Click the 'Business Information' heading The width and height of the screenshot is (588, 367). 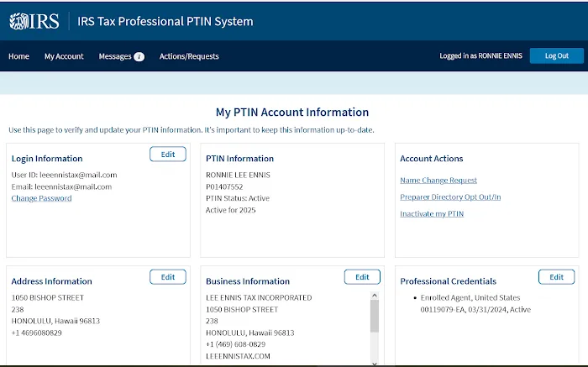pos(248,281)
